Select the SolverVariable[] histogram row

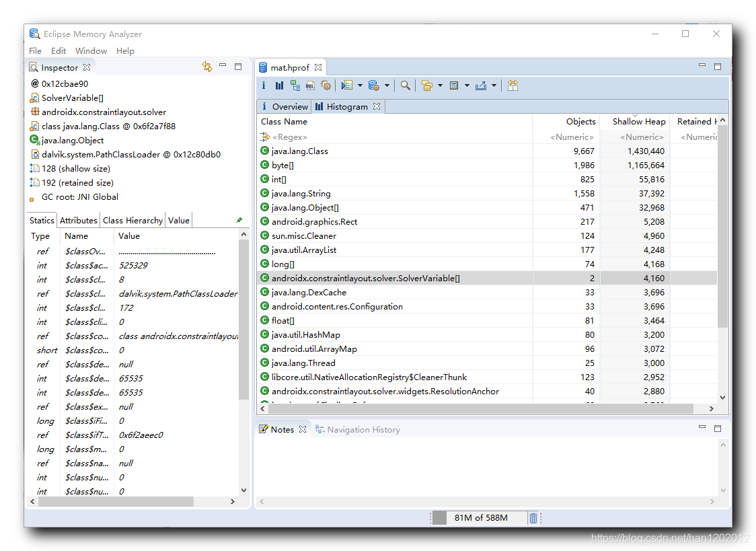pyautogui.click(x=487, y=278)
